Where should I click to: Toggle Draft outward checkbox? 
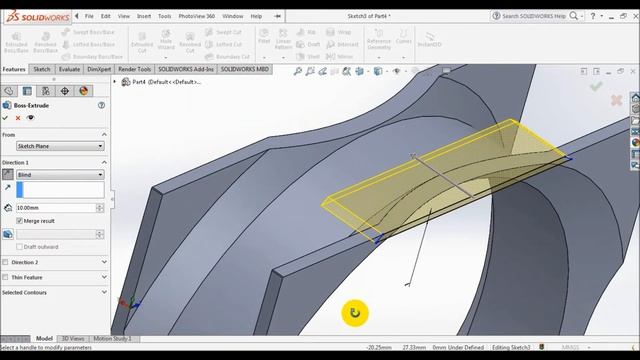[x=19, y=247]
